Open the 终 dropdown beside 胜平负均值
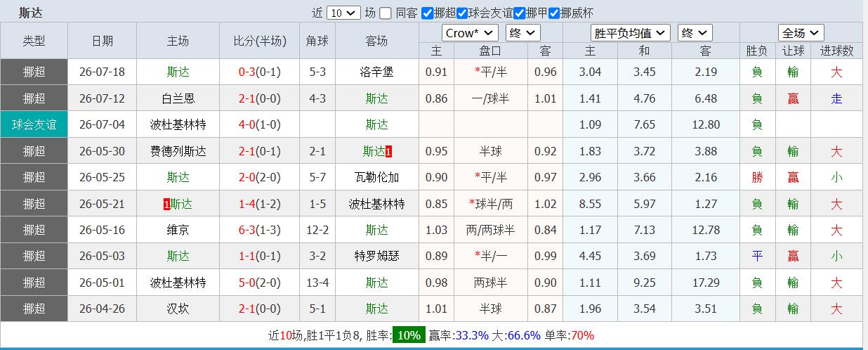Screen dimensions: 868x350 point(695,33)
